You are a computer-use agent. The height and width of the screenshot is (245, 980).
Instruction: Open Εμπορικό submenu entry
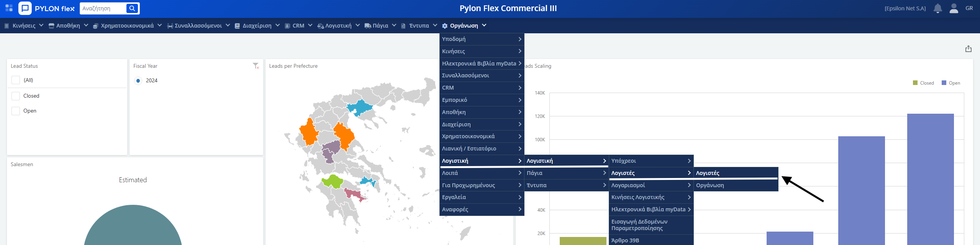[482, 100]
